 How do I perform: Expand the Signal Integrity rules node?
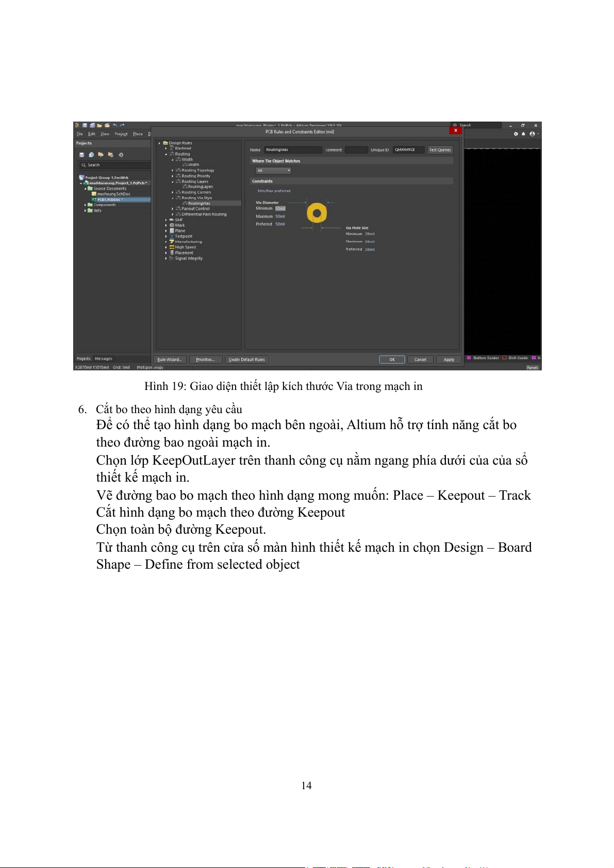(166, 259)
